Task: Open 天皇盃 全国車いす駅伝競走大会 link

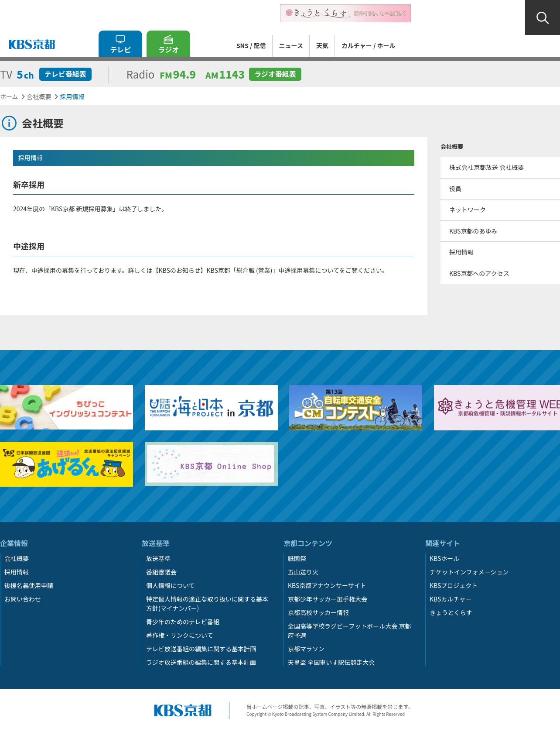Action: click(x=331, y=663)
